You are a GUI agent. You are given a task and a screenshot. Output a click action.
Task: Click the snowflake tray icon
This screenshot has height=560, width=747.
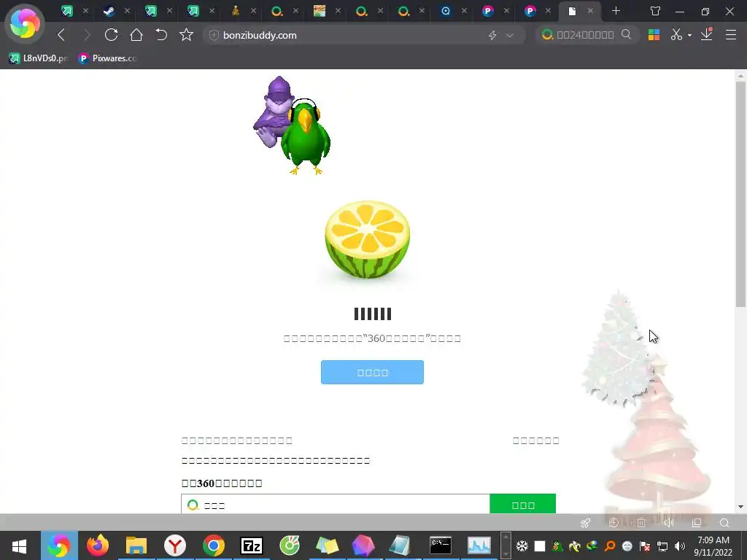(x=522, y=546)
